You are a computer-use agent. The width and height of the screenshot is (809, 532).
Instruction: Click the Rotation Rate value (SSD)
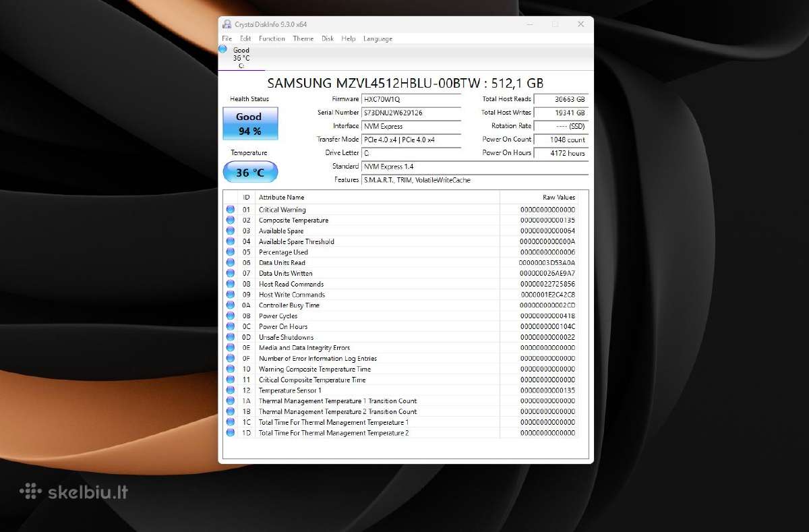562,126
